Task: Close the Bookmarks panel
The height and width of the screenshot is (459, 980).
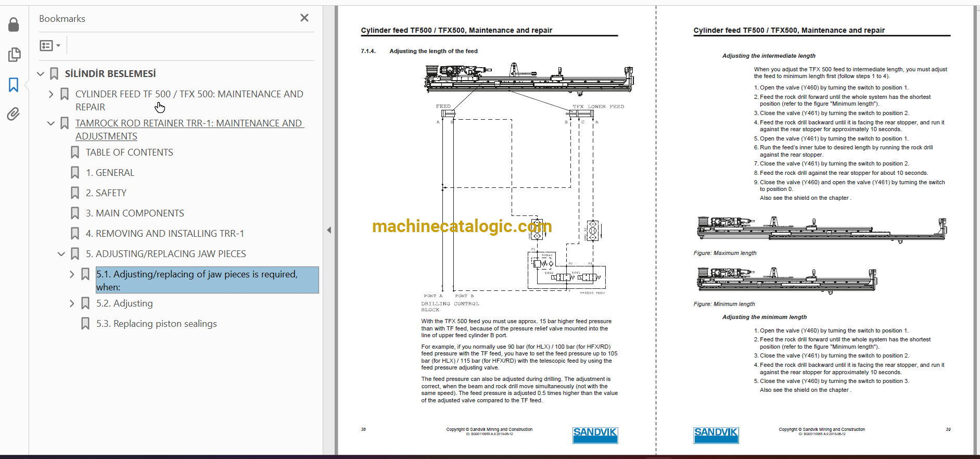Action: (x=304, y=18)
